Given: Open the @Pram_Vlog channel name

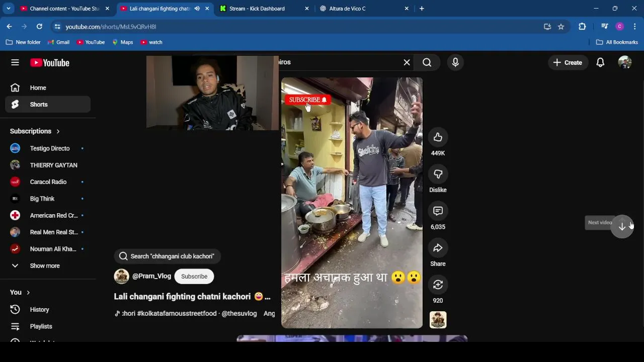Looking at the screenshot, I should click(x=151, y=276).
